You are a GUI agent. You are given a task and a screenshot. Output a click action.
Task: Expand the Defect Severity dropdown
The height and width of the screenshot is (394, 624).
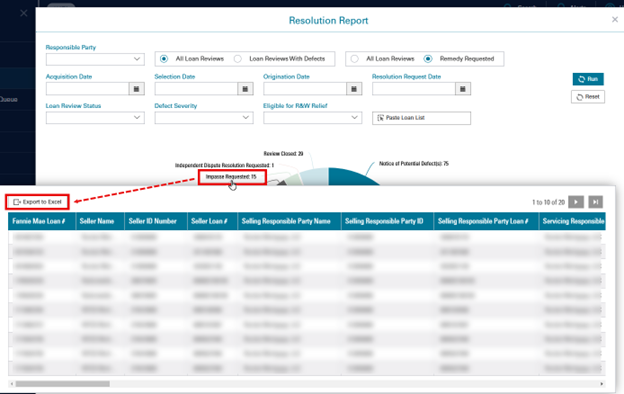click(x=204, y=118)
